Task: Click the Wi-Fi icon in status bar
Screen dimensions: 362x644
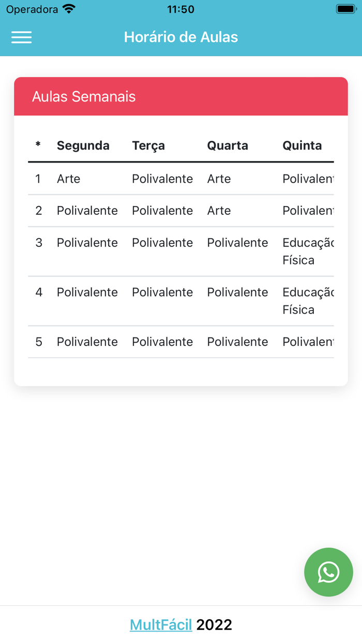Action: 69,8
